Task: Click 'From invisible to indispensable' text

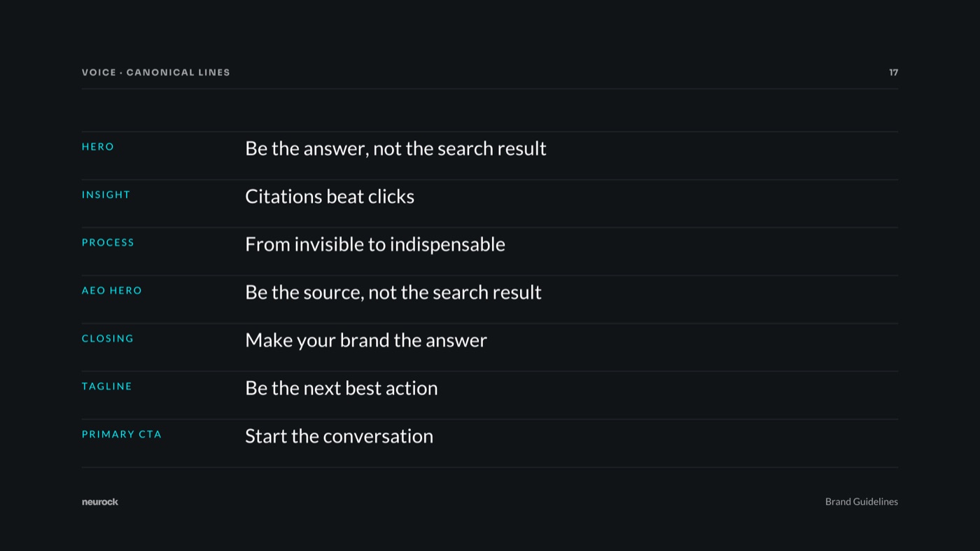Action: pos(375,244)
